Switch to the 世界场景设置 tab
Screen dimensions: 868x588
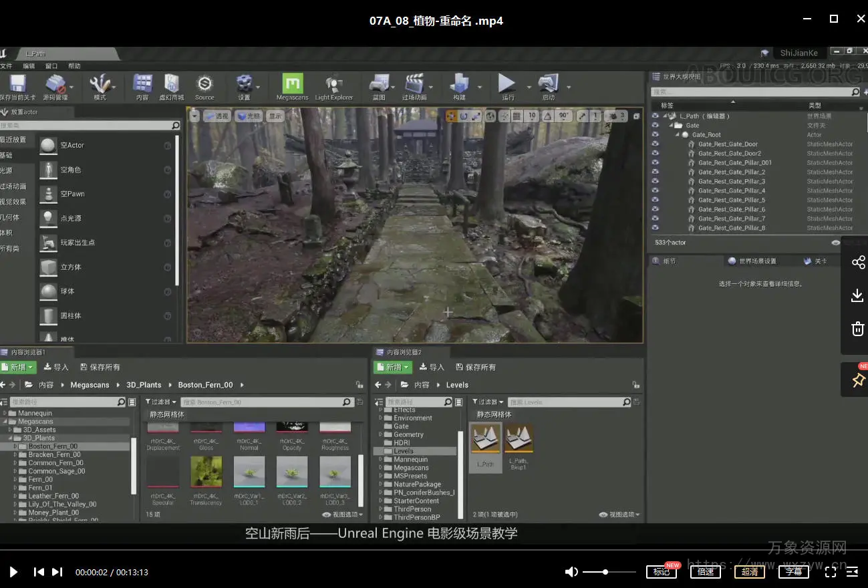coord(756,261)
